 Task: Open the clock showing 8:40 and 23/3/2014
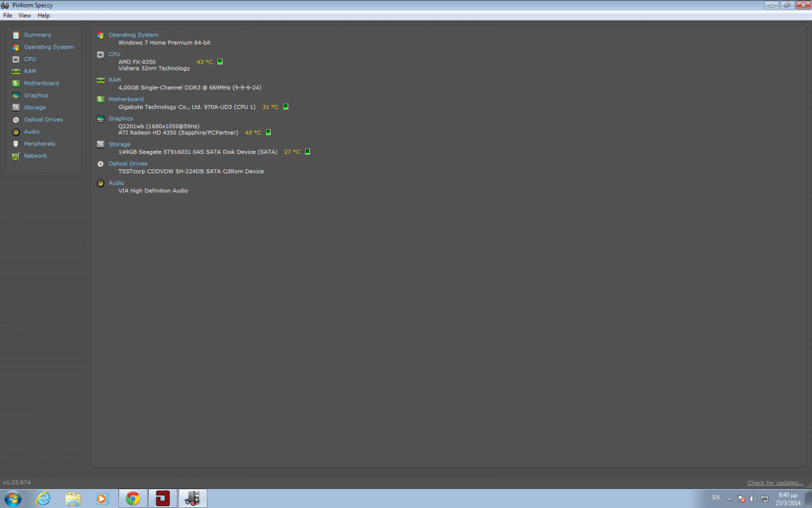coord(789,499)
